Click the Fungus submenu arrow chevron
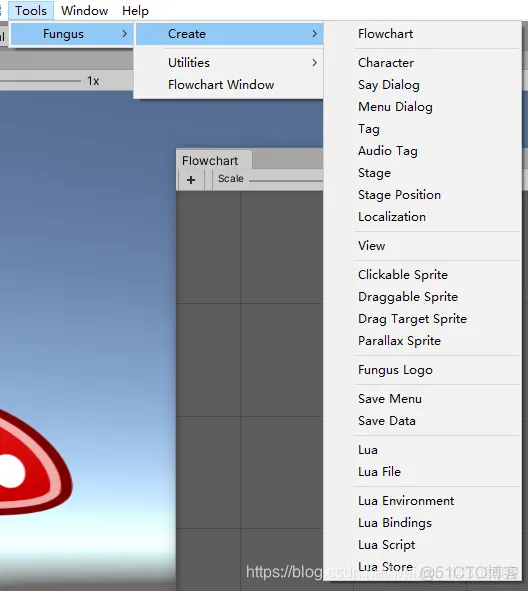The height and width of the screenshot is (591, 528). tap(124, 34)
